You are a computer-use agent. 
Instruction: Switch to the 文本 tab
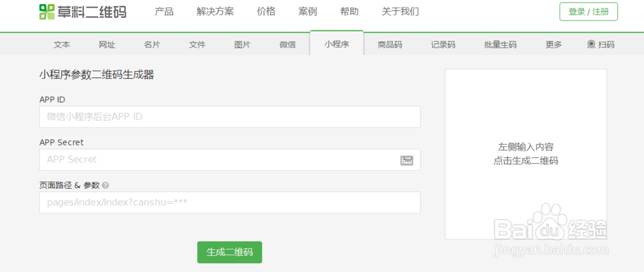click(x=62, y=44)
